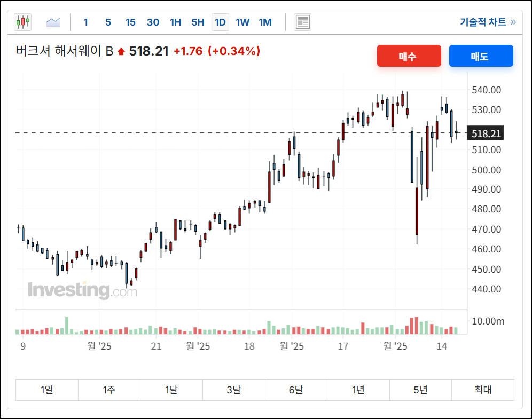Click the 버크셔 해서웨이 B stock name
Viewport: 532px width, 419px height.
pyautogui.click(x=65, y=51)
